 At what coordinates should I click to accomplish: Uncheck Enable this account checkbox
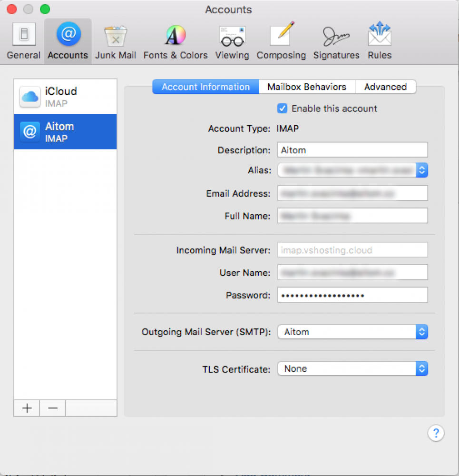[x=283, y=109]
